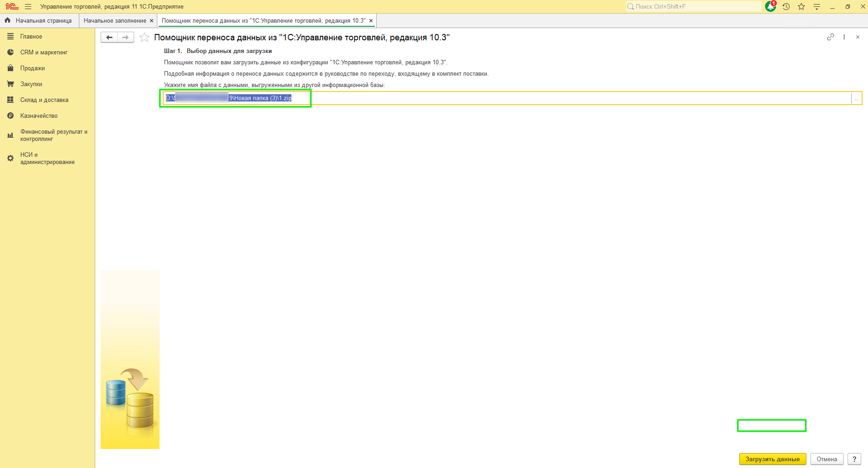Open favorites star in title bar
Screen dimensions: 868x468
click(x=801, y=6)
